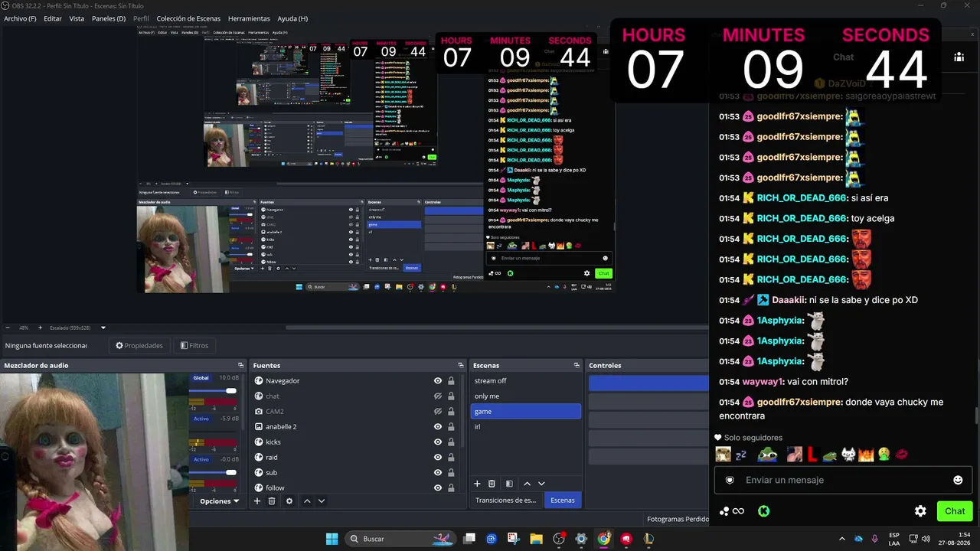The width and height of the screenshot is (980, 551).
Task: Click the shield badge icon in message box
Action: [730, 480]
